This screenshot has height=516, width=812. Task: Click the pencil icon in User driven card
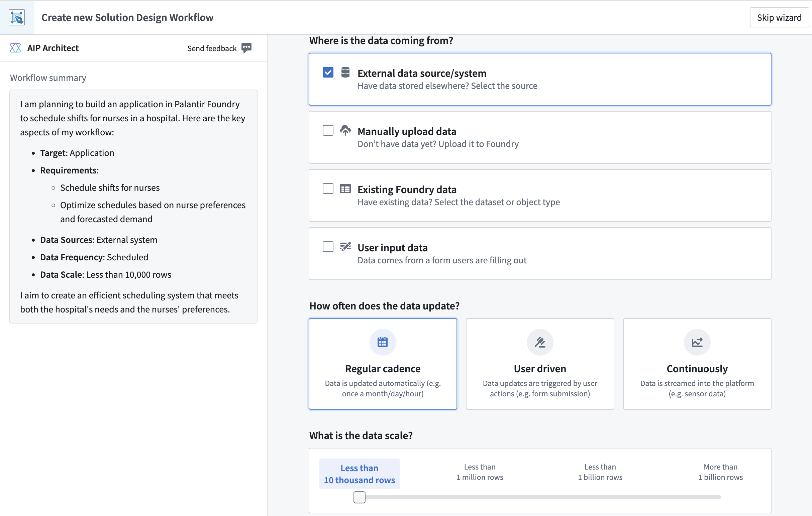point(540,342)
